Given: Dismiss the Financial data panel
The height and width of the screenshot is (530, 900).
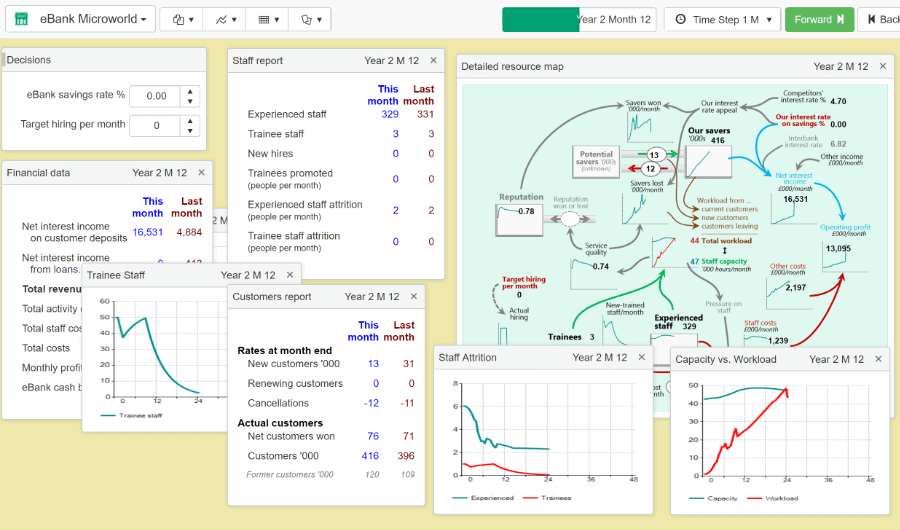Looking at the screenshot, I should coord(200,173).
